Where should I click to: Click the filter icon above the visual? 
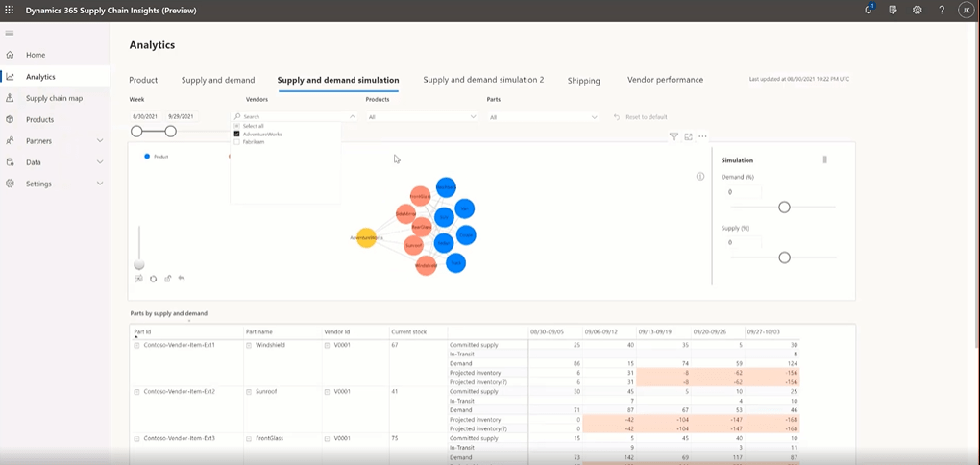(x=674, y=137)
